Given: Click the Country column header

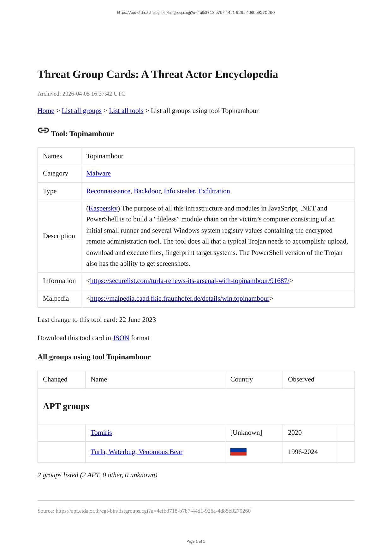Looking at the screenshot, I should (x=241, y=379).
